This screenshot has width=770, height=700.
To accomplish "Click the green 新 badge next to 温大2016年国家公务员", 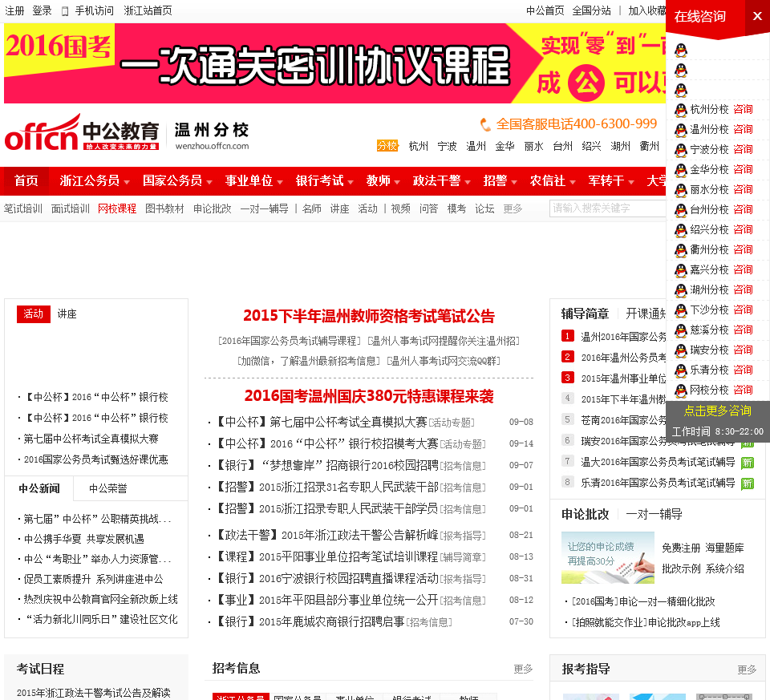I will (747, 463).
